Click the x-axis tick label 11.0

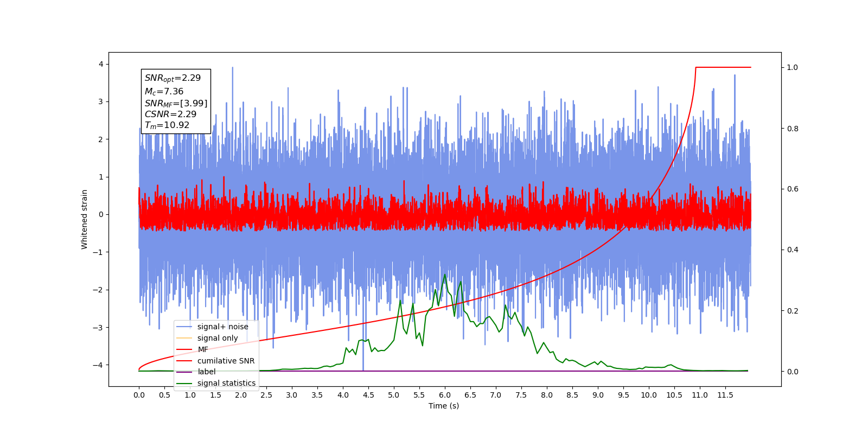(700, 395)
